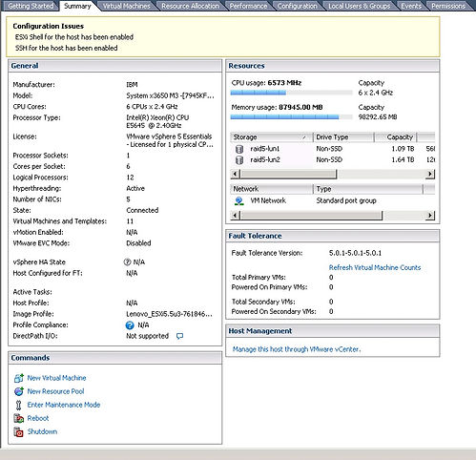The width and height of the screenshot is (476, 460).
Task: Click the Reboot icon
Action: [19, 418]
